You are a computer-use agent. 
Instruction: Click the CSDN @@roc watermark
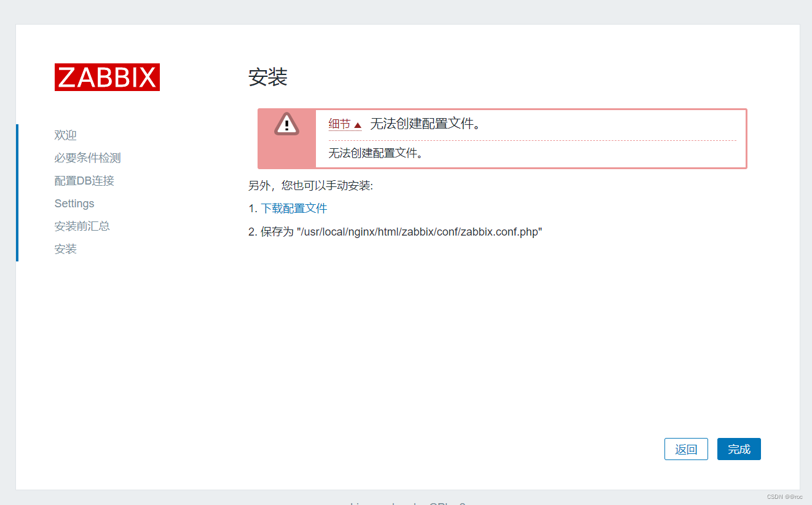pyautogui.click(x=785, y=496)
